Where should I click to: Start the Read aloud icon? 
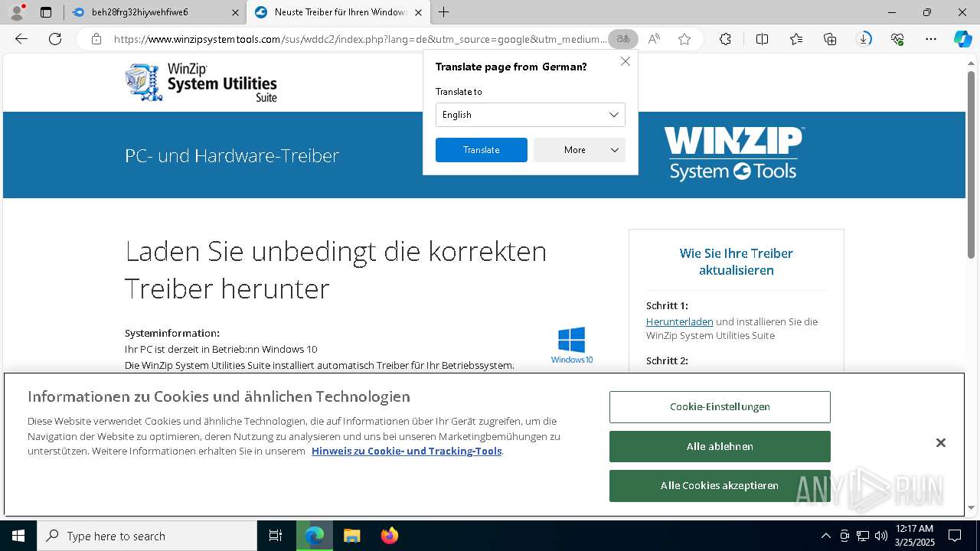[x=654, y=39]
